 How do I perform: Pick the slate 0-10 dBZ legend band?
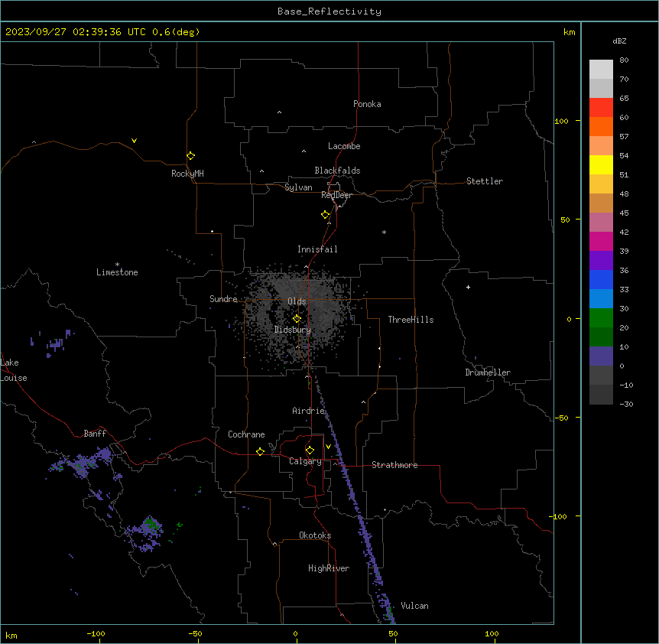601,356
